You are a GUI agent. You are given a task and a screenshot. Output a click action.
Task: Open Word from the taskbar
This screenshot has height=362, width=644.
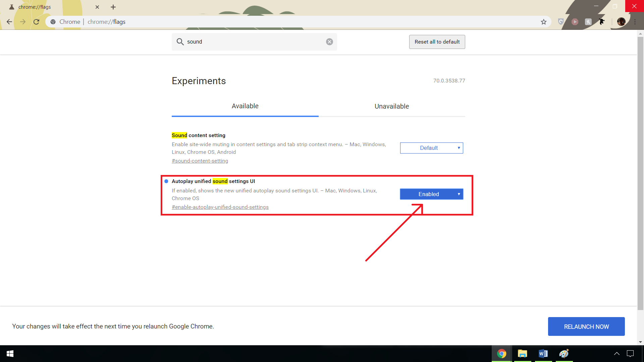pyautogui.click(x=543, y=354)
